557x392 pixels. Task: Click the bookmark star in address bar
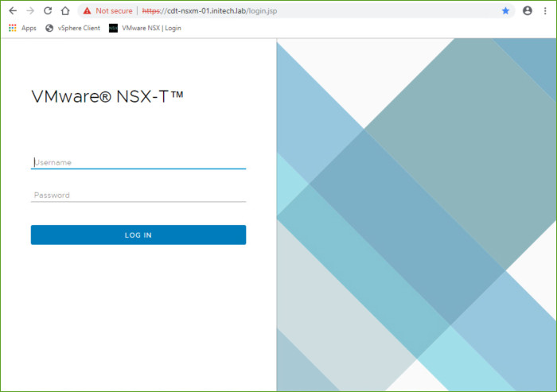tap(505, 11)
